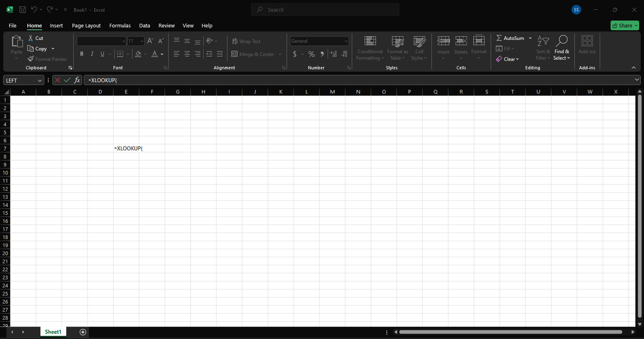Click the AutoSum button
644x339 pixels.
pyautogui.click(x=510, y=38)
